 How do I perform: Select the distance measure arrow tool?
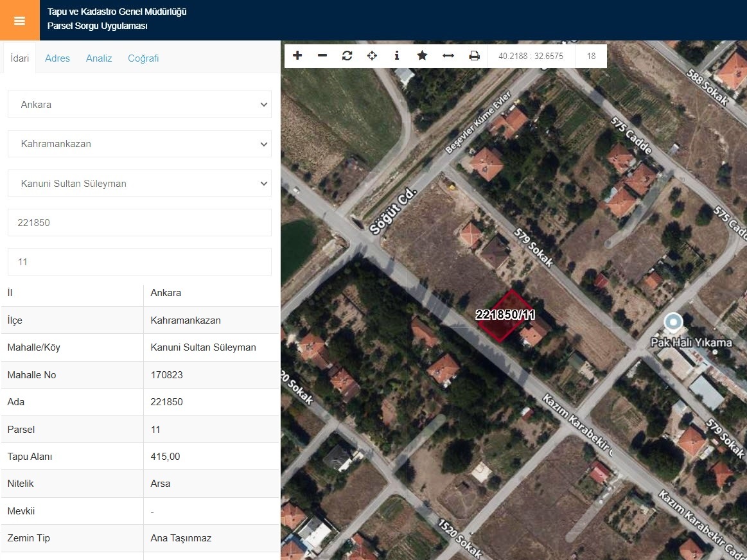[x=448, y=56]
